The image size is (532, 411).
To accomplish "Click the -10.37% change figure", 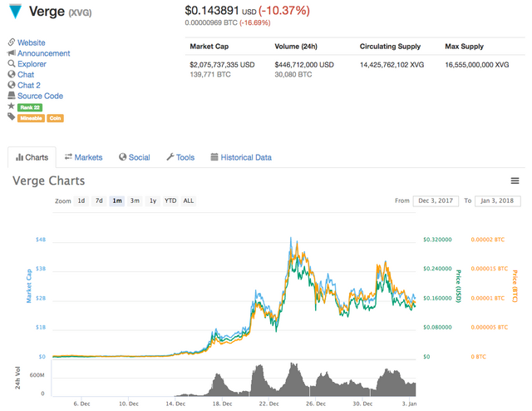I will coord(284,11).
